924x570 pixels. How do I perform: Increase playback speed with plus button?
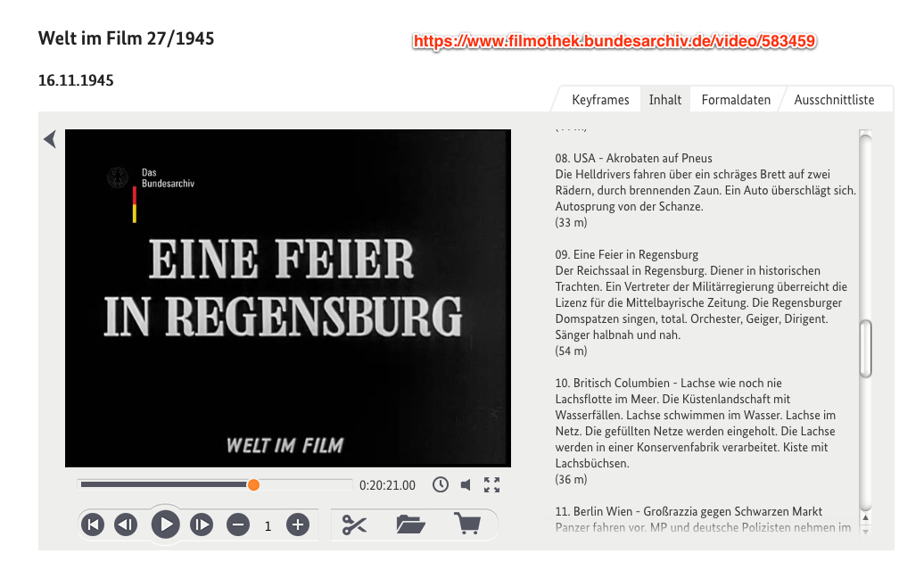coord(298,524)
